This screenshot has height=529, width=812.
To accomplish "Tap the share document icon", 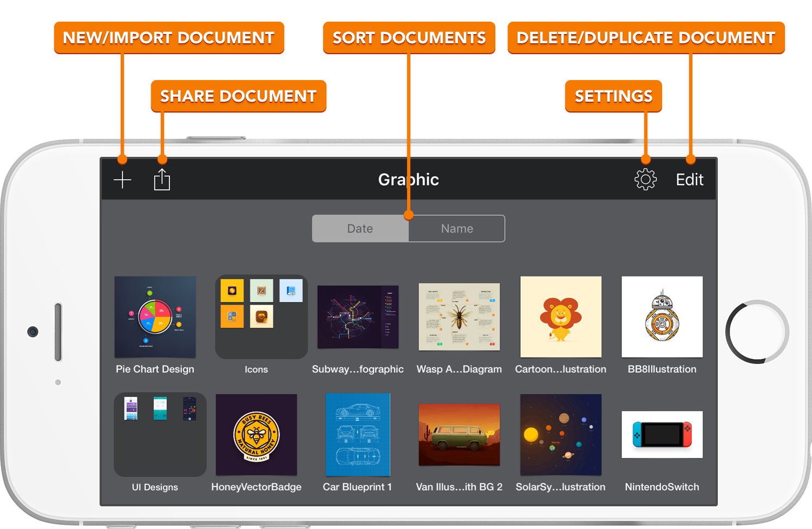I will [162, 179].
